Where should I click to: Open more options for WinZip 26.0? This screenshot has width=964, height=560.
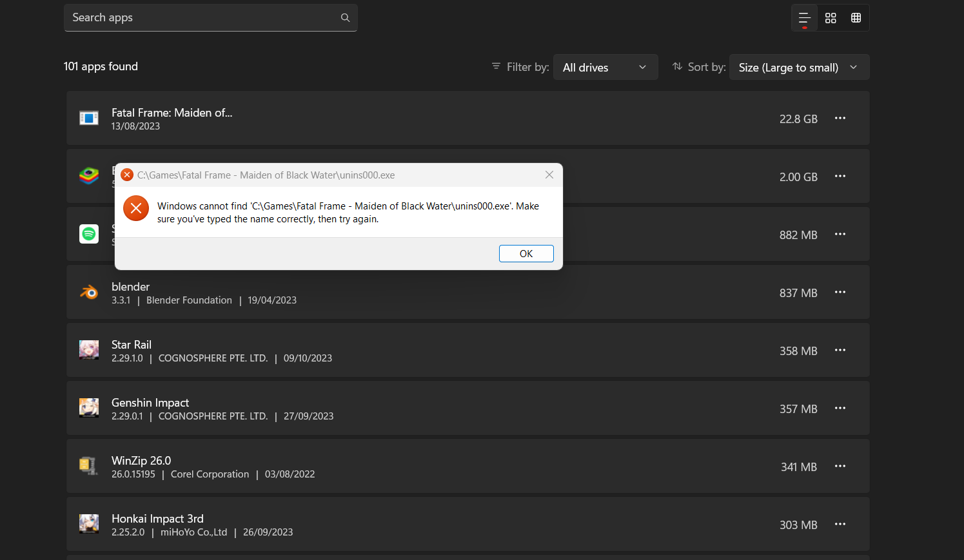click(840, 466)
